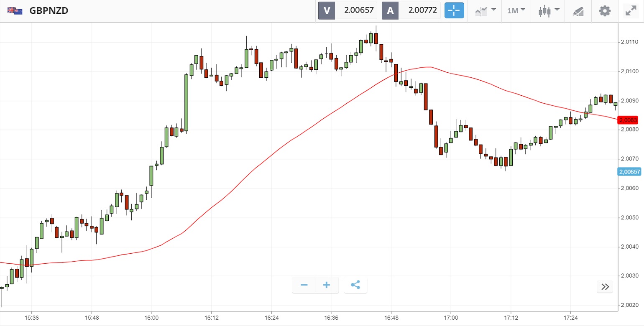Click the A buy price button
Screen dimensions: 644x326
(411, 10)
